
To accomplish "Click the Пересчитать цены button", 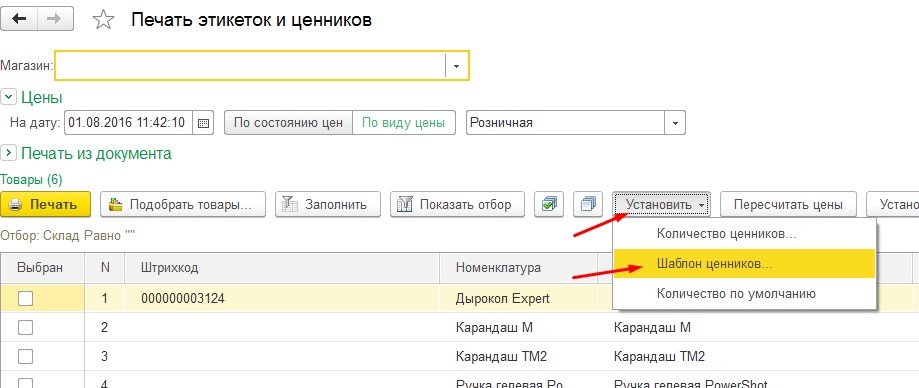I will coord(788,205).
